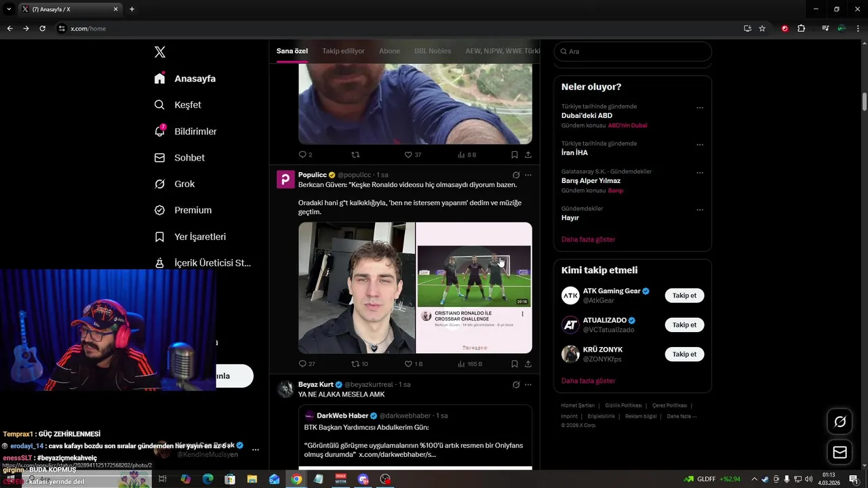Screen dimensions: 868x488
Task: Open more options on Beyaz Kurt post
Action: 528,384
